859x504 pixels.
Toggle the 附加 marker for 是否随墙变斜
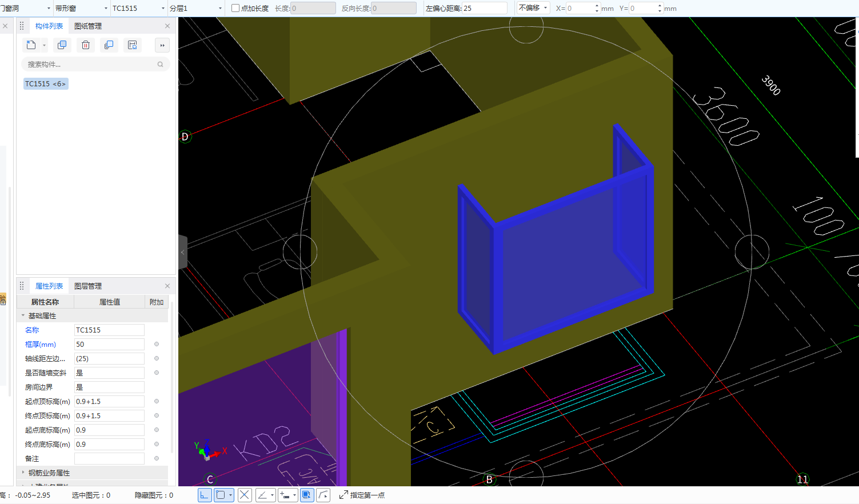(157, 373)
